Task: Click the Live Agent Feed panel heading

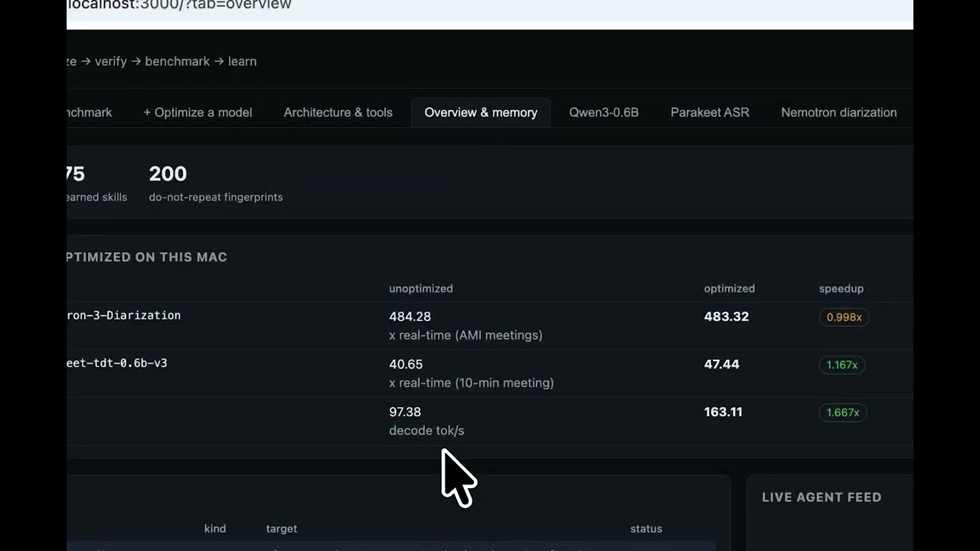Action: coord(822,497)
